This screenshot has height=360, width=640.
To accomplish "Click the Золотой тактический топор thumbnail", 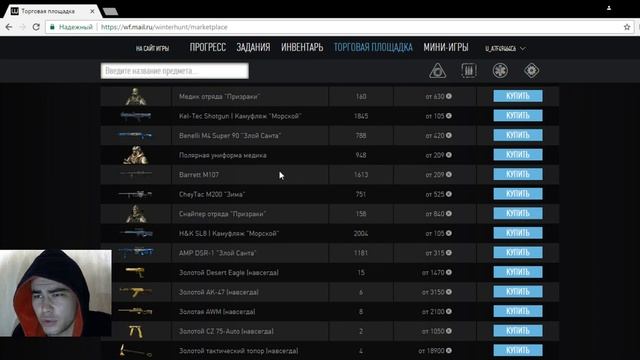I will pyautogui.click(x=136, y=351).
